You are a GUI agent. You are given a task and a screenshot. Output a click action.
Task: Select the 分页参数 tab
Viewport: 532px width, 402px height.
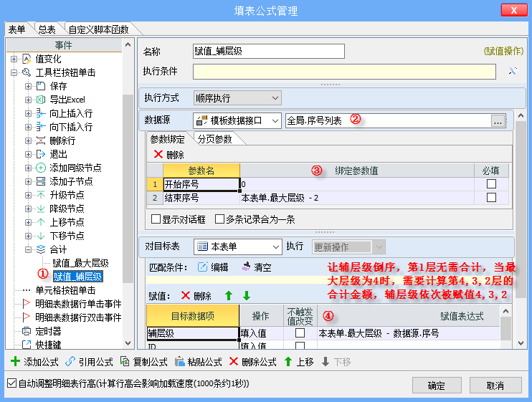tap(215, 139)
